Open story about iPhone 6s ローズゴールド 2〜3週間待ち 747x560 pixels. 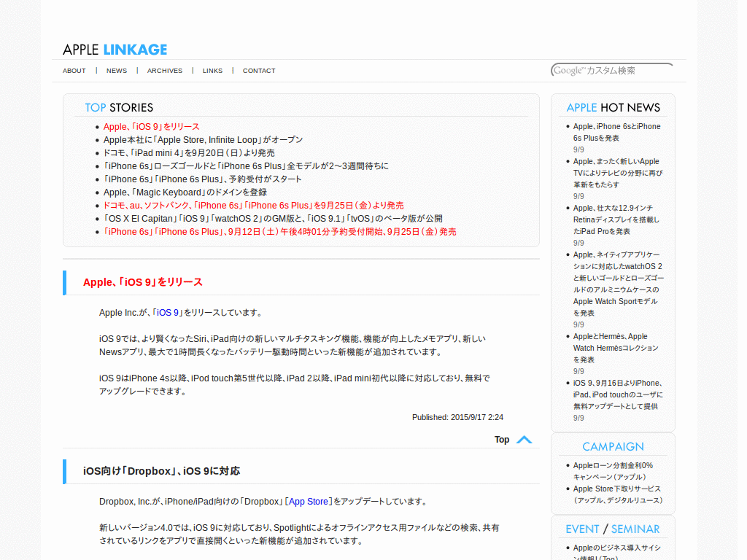click(246, 166)
